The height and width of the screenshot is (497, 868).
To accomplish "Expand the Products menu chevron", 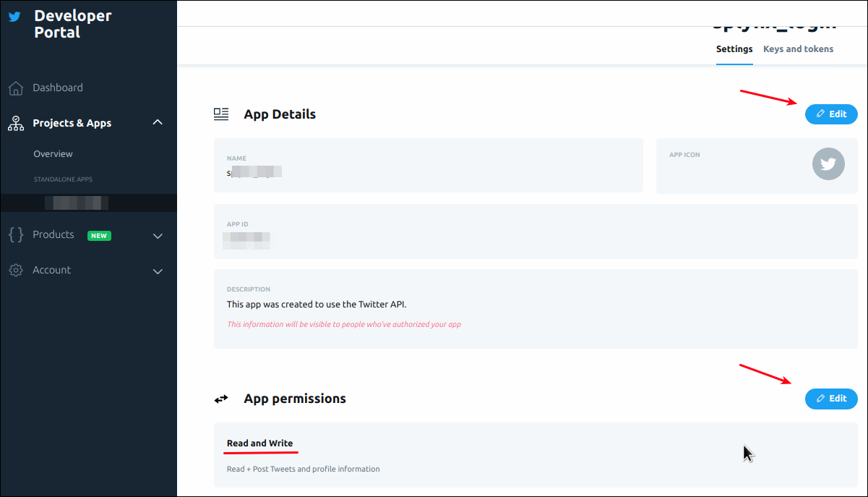I will coord(158,236).
